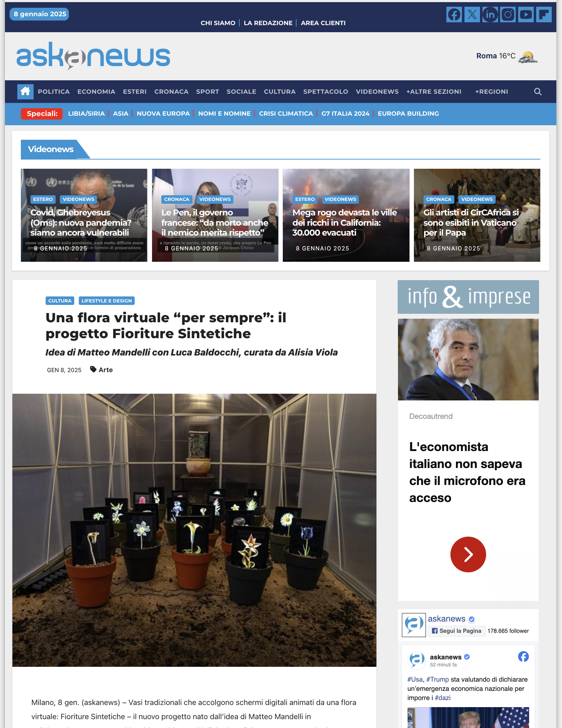The height and width of the screenshot is (728, 562).
Task: Open the X (Twitter) social icon
Action: click(x=472, y=15)
